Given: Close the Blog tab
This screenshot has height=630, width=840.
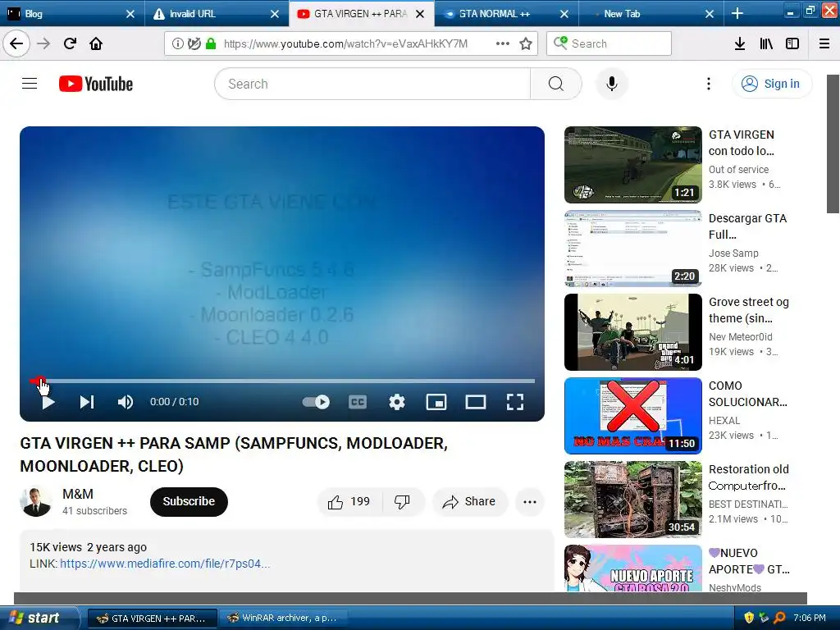Looking at the screenshot, I should point(130,14).
